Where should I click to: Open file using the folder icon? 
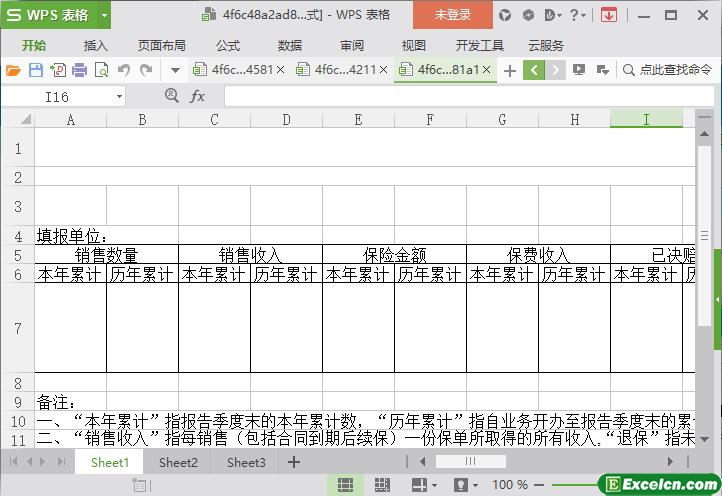(x=13, y=70)
